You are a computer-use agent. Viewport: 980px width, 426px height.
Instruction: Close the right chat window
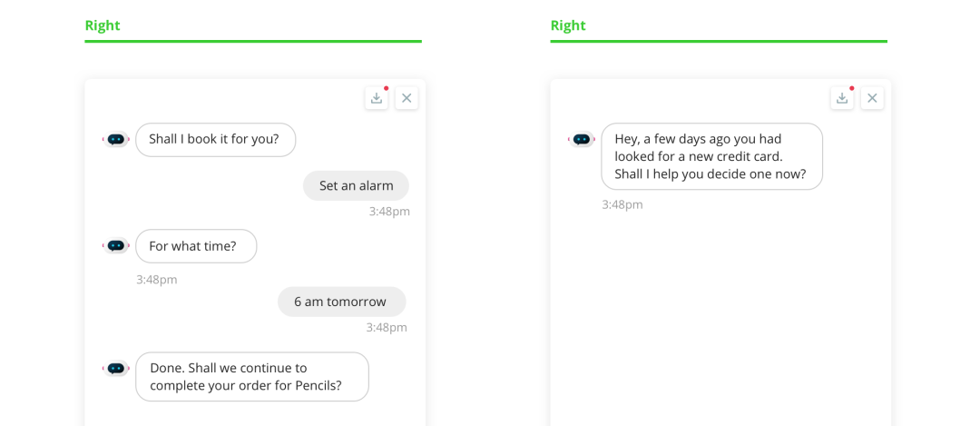[873, 98]
